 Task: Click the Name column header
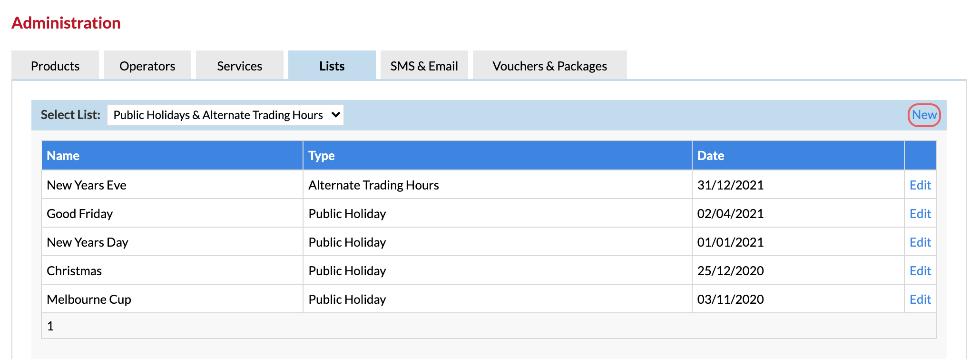pyautogui.click(x=63, y=156)
